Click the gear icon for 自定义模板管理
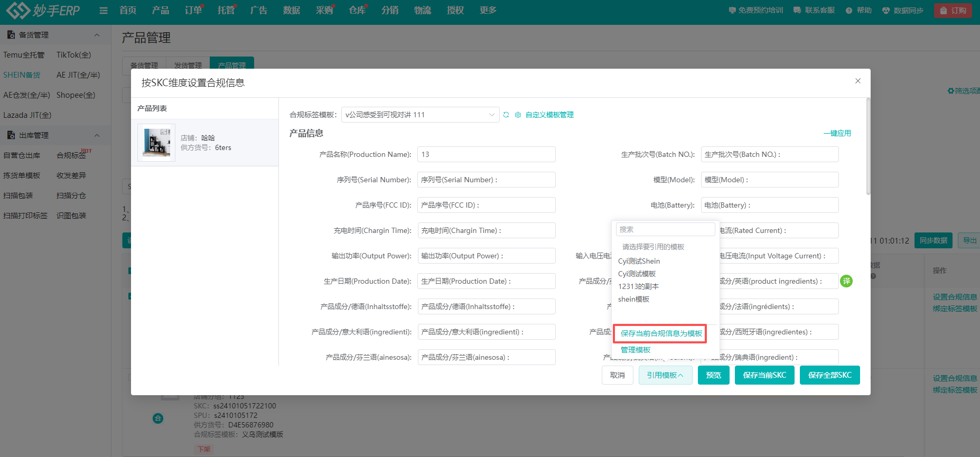 pyautogui.click(x=518, y=115)
